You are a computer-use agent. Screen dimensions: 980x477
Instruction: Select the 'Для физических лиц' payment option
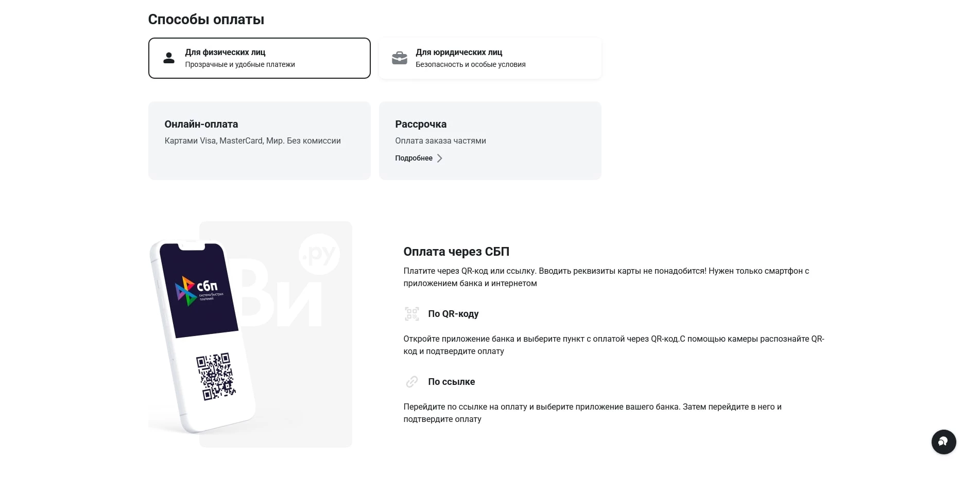[259, 58]
